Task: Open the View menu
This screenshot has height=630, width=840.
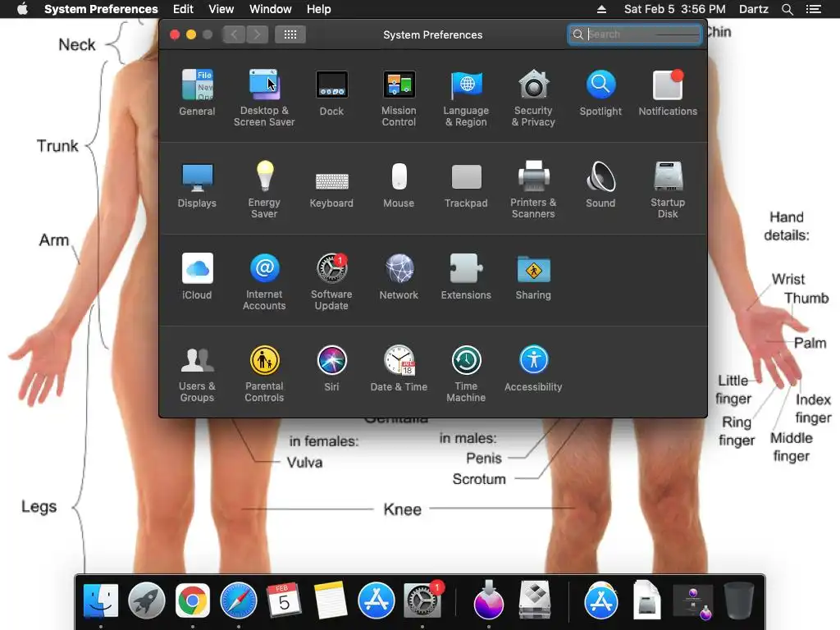Action: click(x=221, y=9)
